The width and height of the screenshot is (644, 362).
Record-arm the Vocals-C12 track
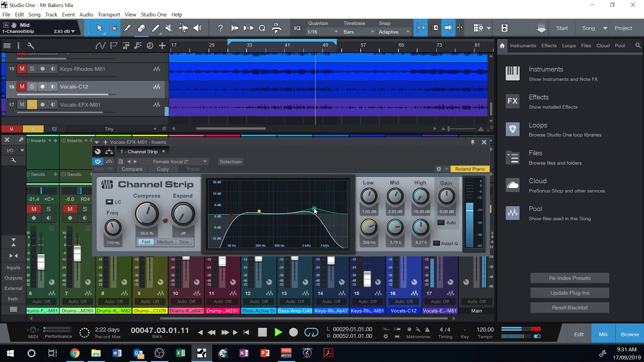coord(42,86)
